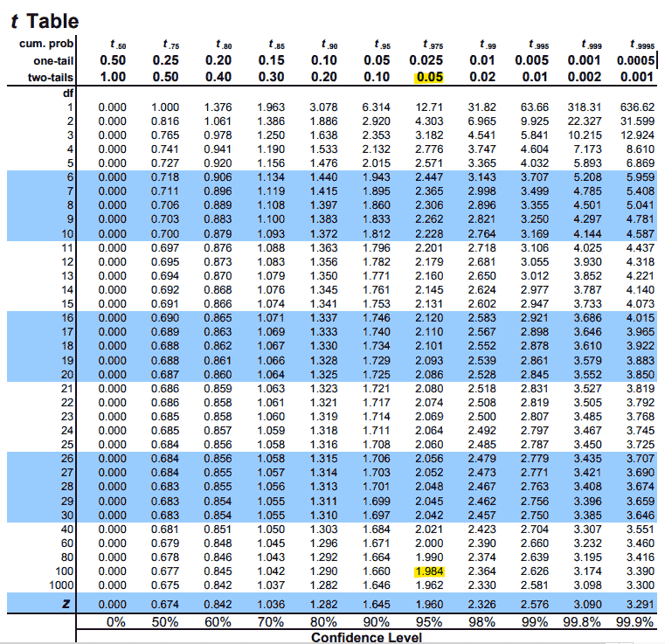Select the "cum. prob" row label
This screenshot has width=665, height=644.
[46, 44]
